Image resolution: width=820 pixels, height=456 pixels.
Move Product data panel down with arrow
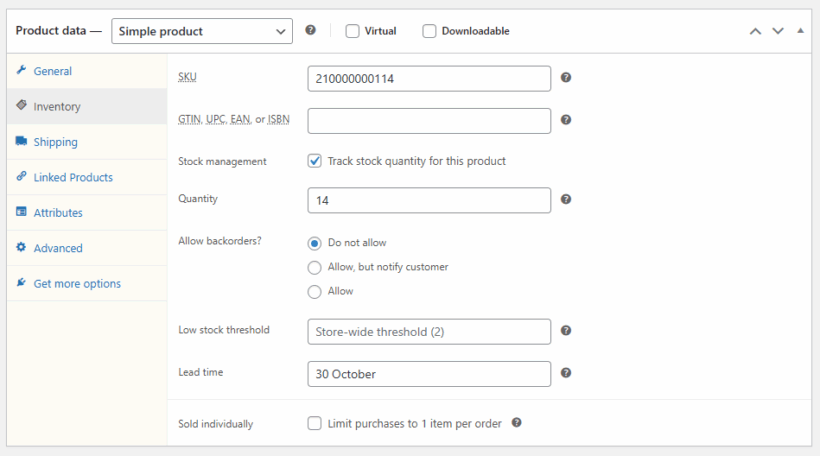pyautogui.click(x=778, y=31)
